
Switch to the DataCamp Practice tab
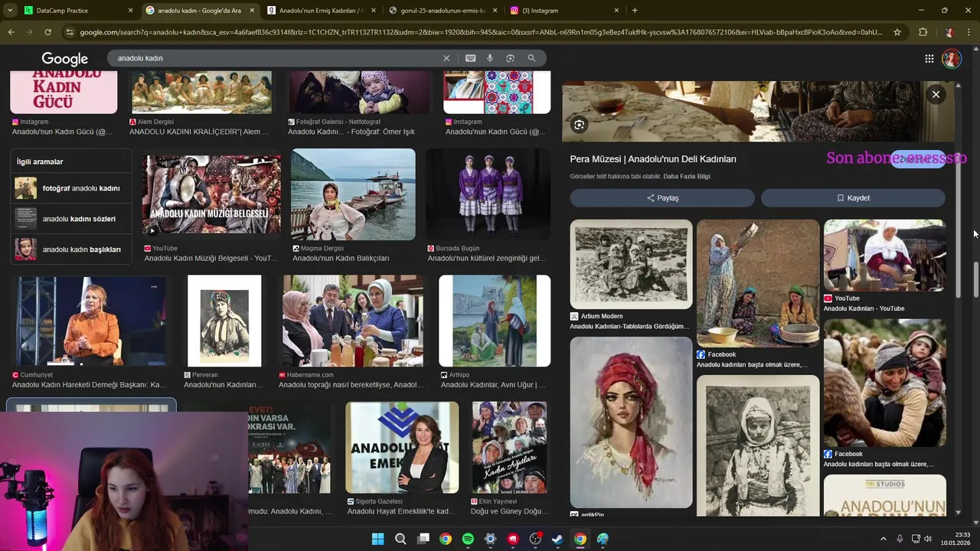point(77,11)
